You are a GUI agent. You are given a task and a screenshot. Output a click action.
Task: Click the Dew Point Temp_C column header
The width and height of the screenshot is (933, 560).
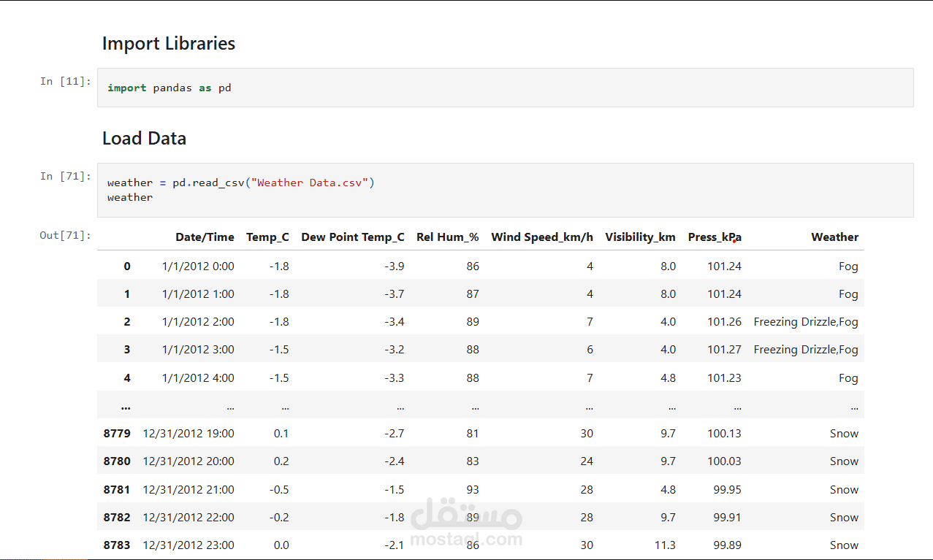point(353,237)
